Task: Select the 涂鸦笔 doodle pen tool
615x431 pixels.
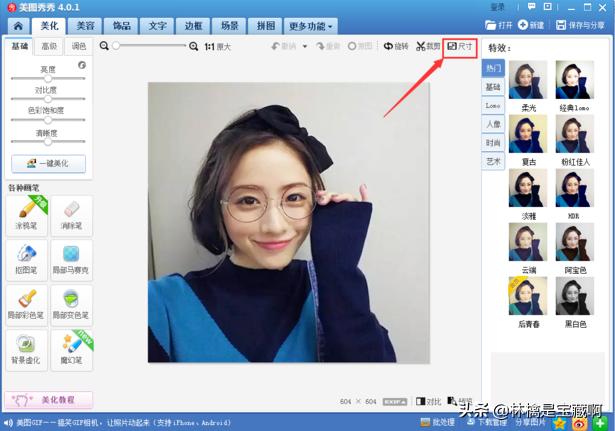Action: [27, 215]
